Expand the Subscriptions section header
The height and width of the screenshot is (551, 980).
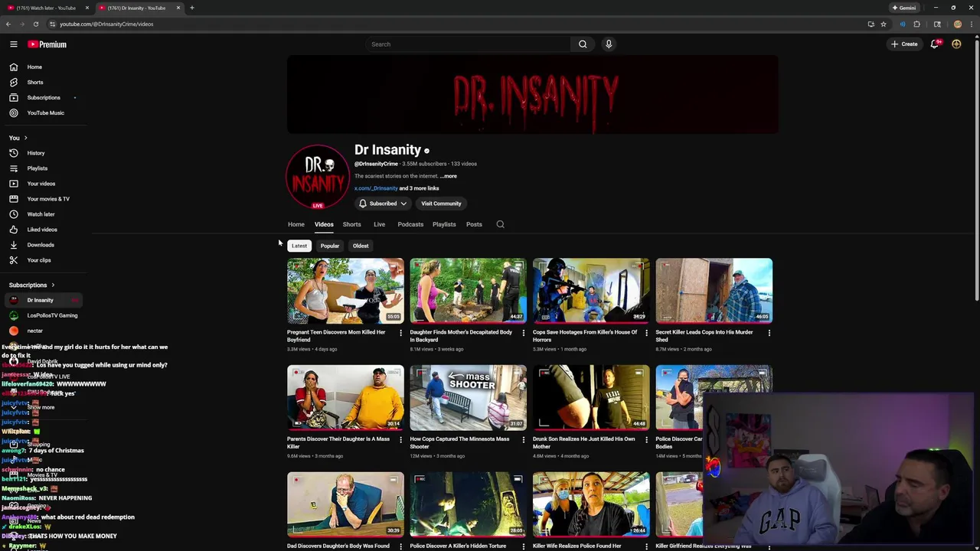(x=32, y=285)
